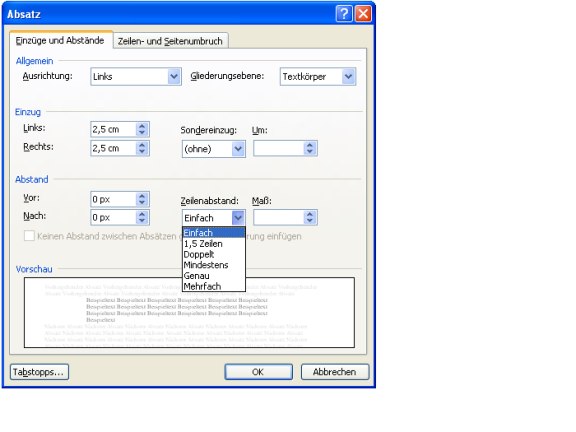This screenshot has width=576, height=432.
Task: Toggle Keinen Abstand zwischen Absätzen checkbox
Action: 29,236
